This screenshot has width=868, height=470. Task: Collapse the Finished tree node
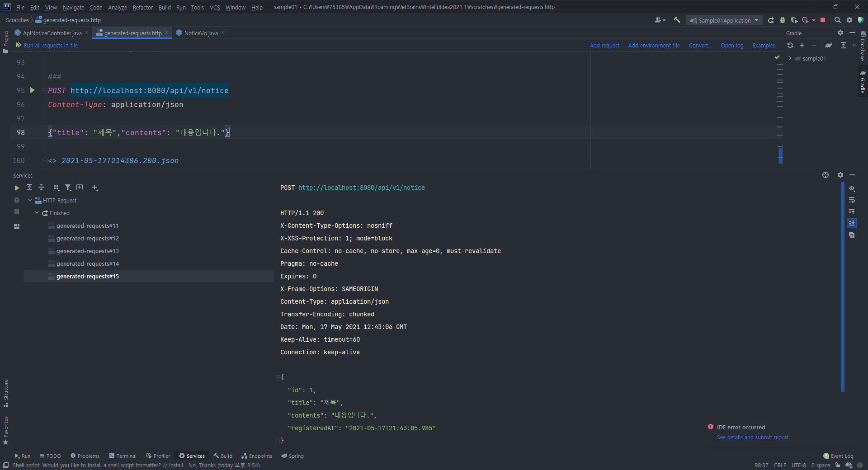point(37,213)
